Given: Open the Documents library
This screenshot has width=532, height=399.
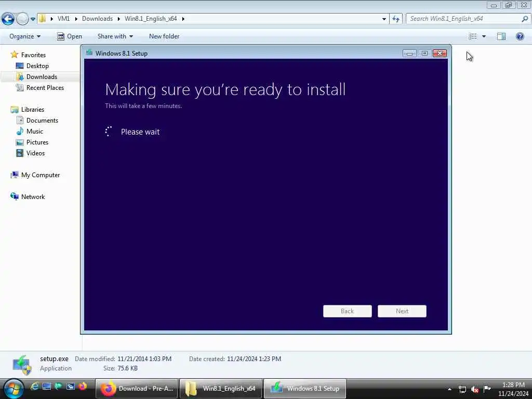Looking at the screenshot, I should tap(42, 121).
